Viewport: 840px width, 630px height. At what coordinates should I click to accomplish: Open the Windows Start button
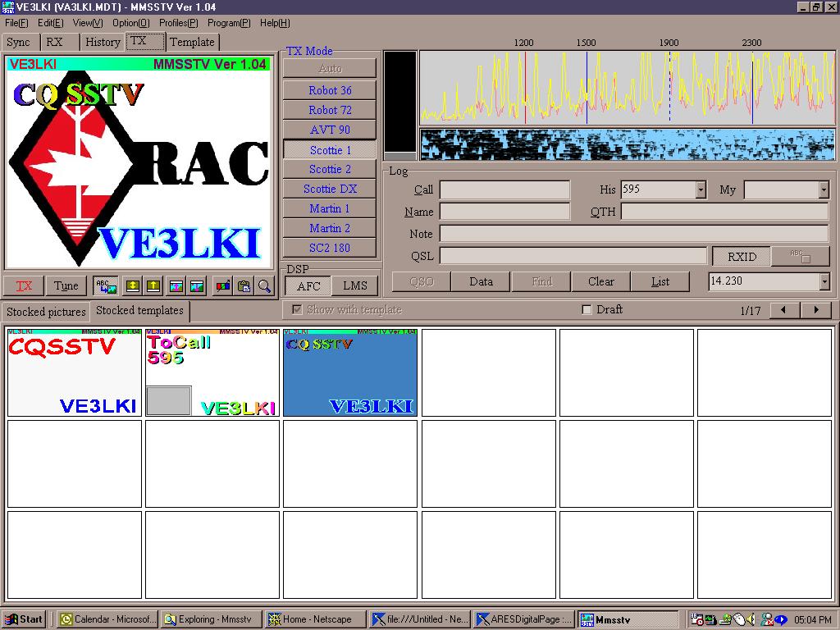[x=24, y=619]
